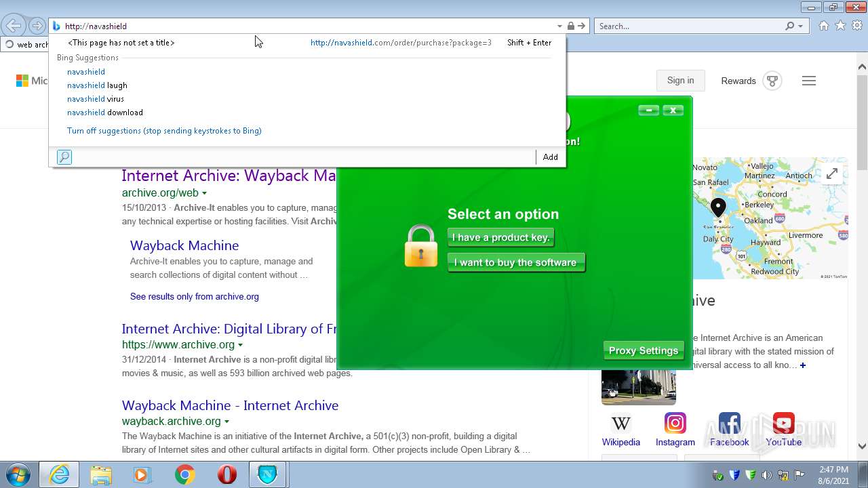Open File Explorer folder in taskbar
868x488 pixels.
tap(100, 474)
